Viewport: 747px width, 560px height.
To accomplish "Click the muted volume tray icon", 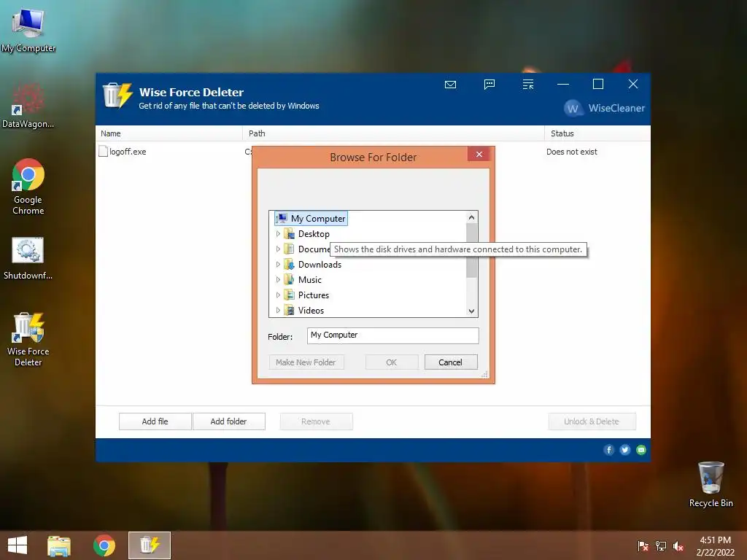I will tap(678, 546).
